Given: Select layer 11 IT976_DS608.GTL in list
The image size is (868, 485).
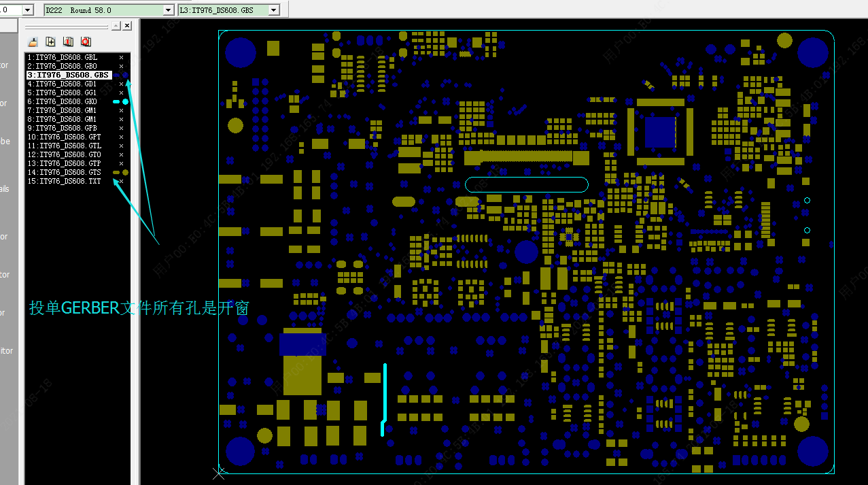Looking at the screenshot, I should coord(65,146).
